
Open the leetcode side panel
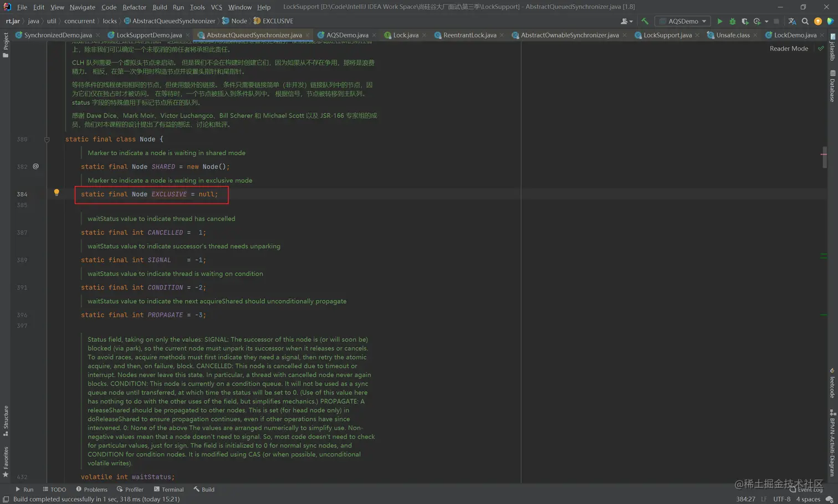click(x=832, y=383)
